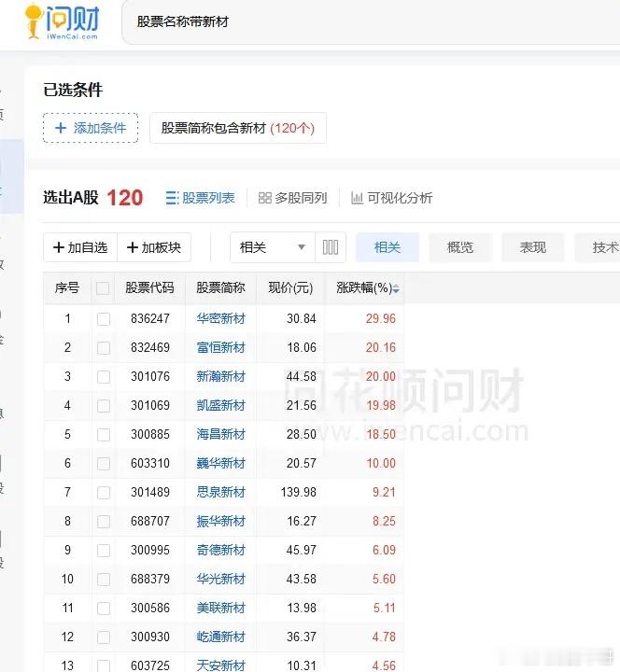
Task: Click change value 5.60
Action: (x=384, y=579)
